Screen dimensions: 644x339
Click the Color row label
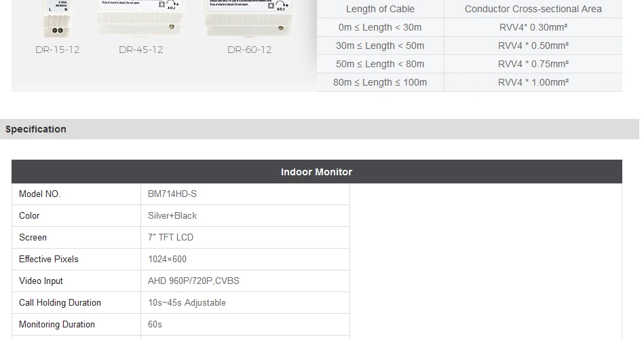click(x=29, y=215)
